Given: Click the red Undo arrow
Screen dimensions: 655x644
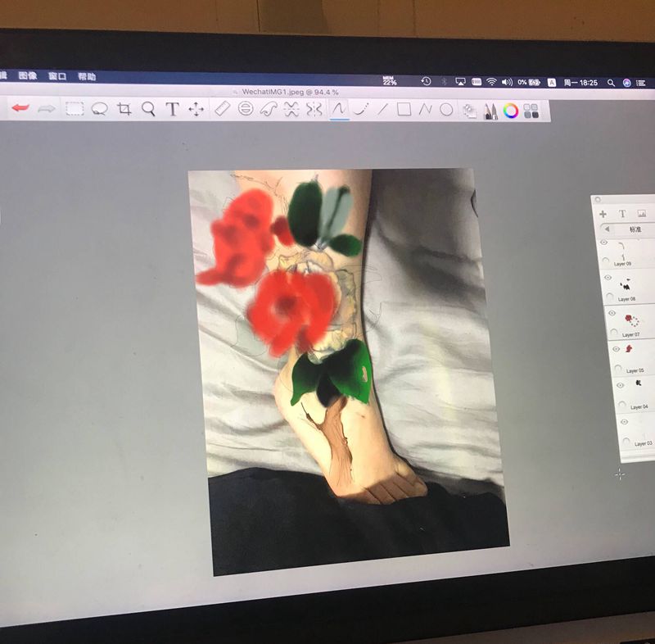Looking at the screenshot, I should click(20, 108).
